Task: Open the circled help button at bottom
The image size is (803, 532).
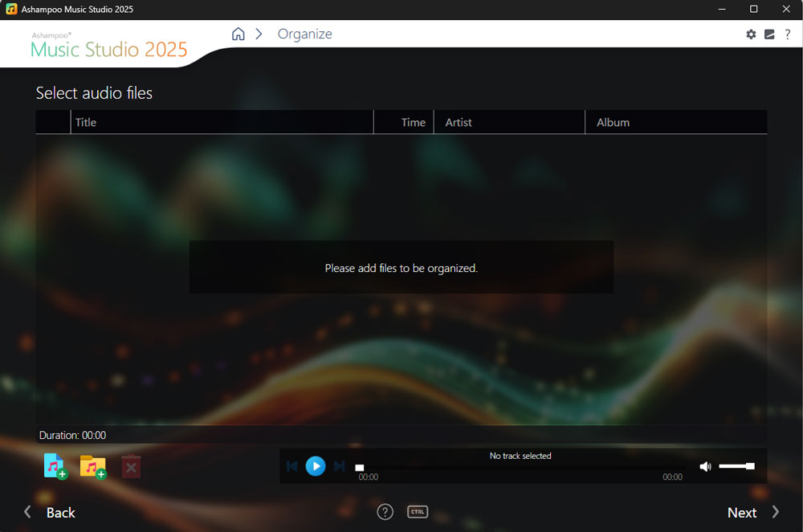Action: click(385, 512)
